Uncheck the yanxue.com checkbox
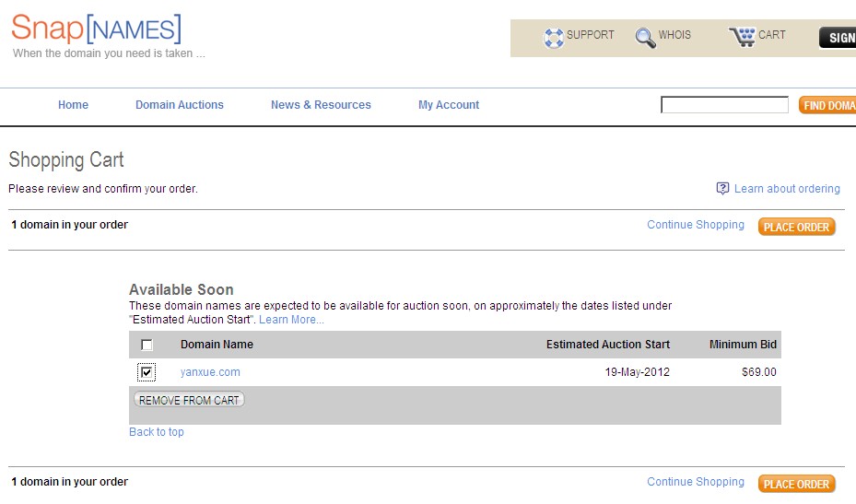 coord(147,372)
